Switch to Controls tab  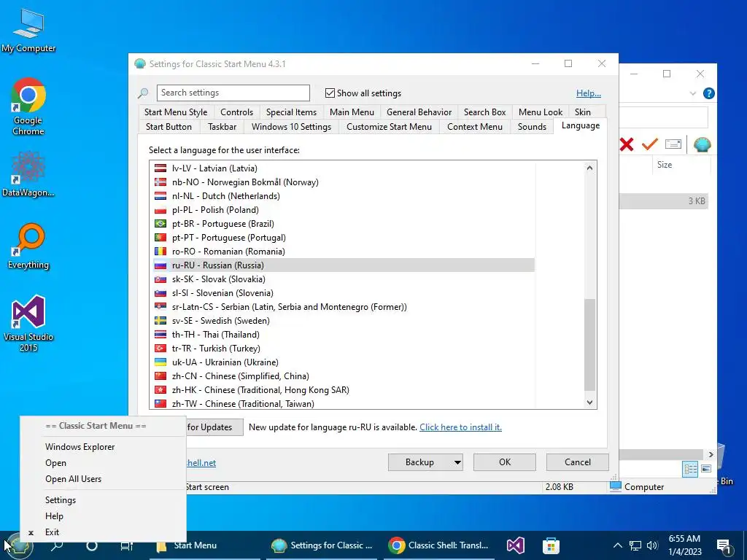[x=236, y=112]
